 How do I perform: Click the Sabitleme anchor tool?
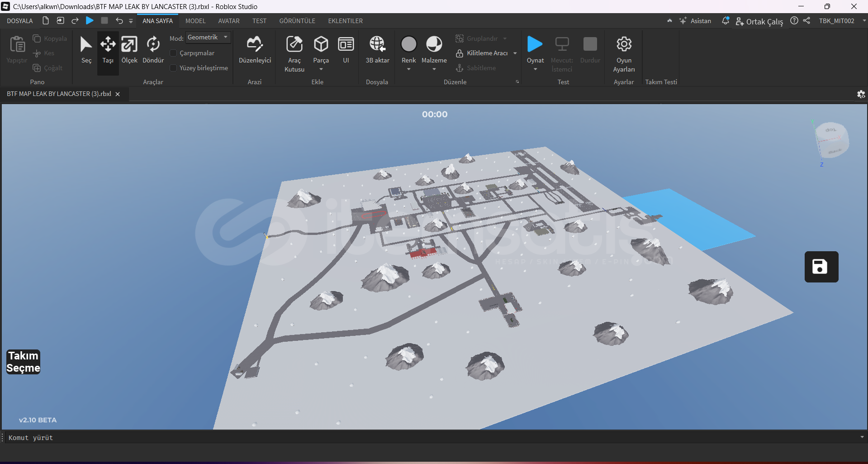pyautogui.click(x=475, y=68)
